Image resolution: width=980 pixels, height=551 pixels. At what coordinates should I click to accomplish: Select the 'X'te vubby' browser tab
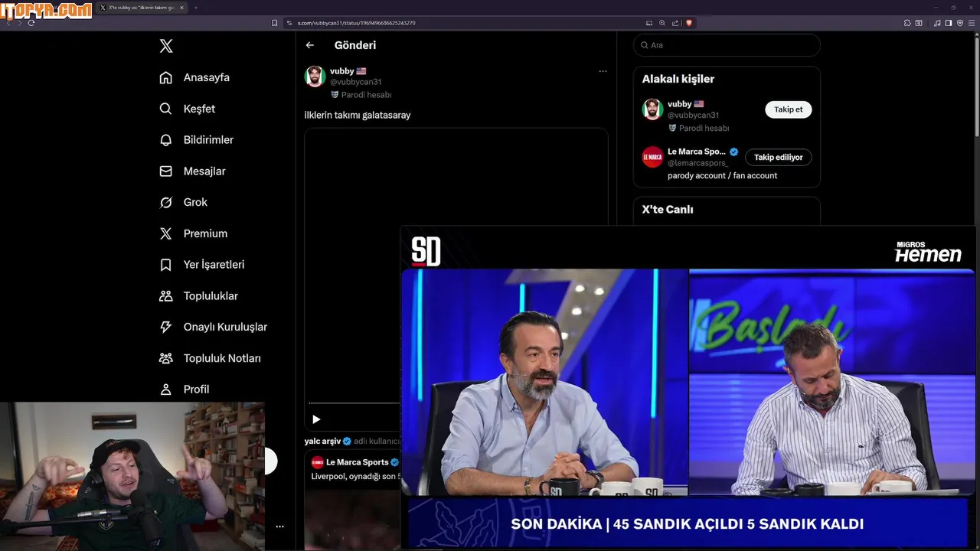pos(142,8)
